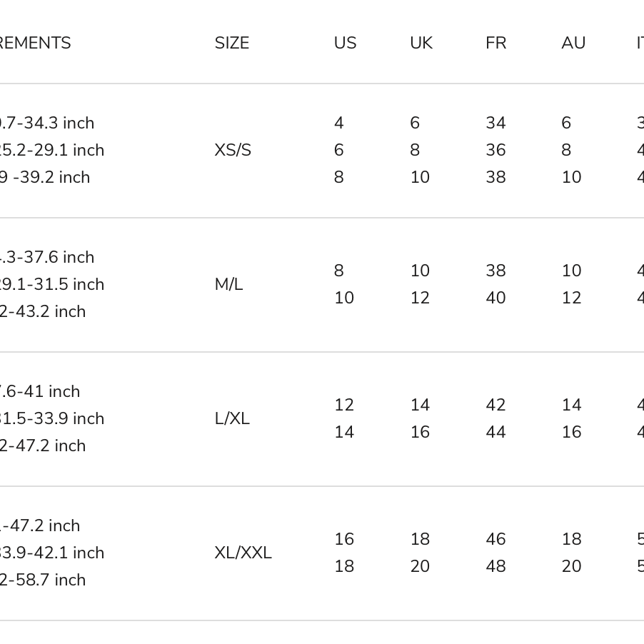Click the 25.2-29.1 inch measurement
Image resolution: width=644 pixels, height=644 pixels.
(x=52, y=151)
